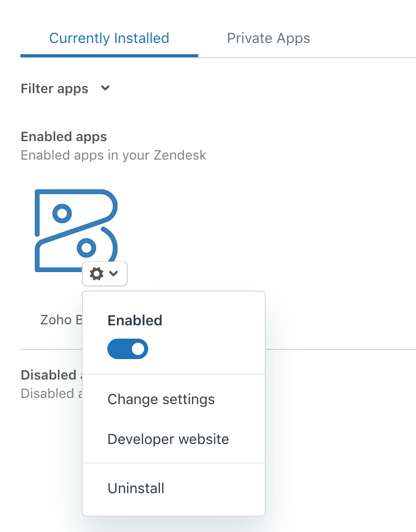Screen dimensions: 416x532
Task: Click the chevron next to the gear icon
Action: click(x=113, y=274)
